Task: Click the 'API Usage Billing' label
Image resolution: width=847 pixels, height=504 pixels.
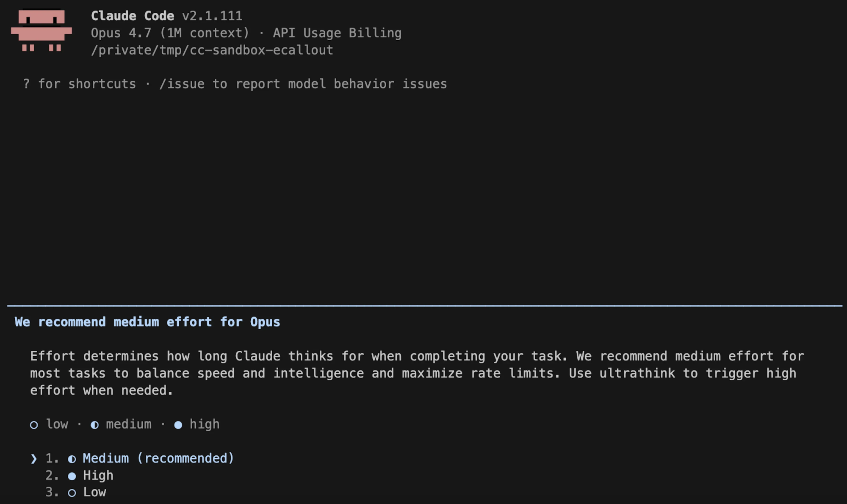Action: point(337,33)
